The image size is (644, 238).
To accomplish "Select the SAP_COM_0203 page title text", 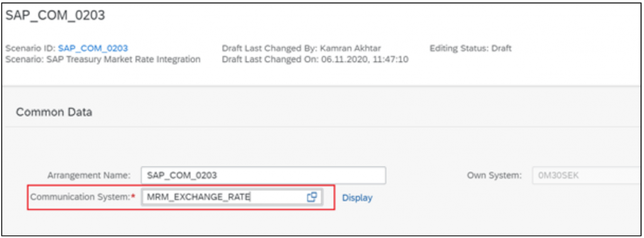I will (x=55, y=15).
